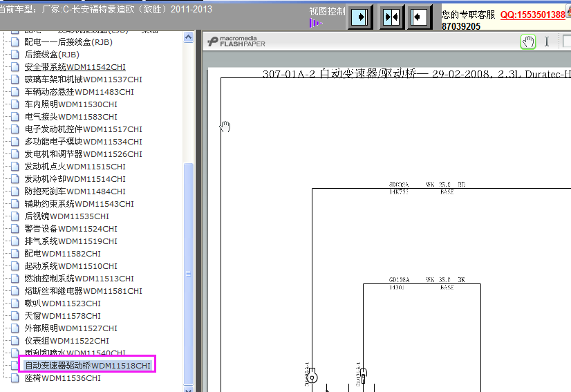Click document icon beside 天窗WDM11578CHI
The height and width of the screenshot is (392, 571).
(15, 316)
